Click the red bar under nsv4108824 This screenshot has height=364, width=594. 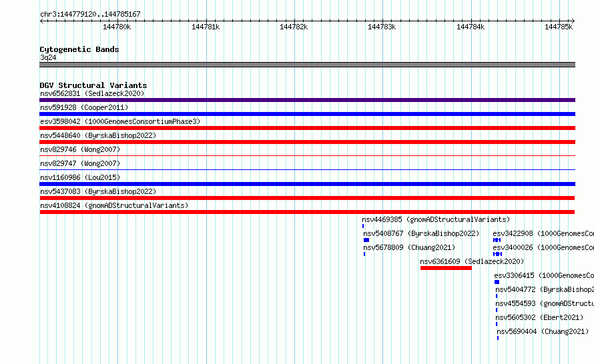(x=307, y=212)
